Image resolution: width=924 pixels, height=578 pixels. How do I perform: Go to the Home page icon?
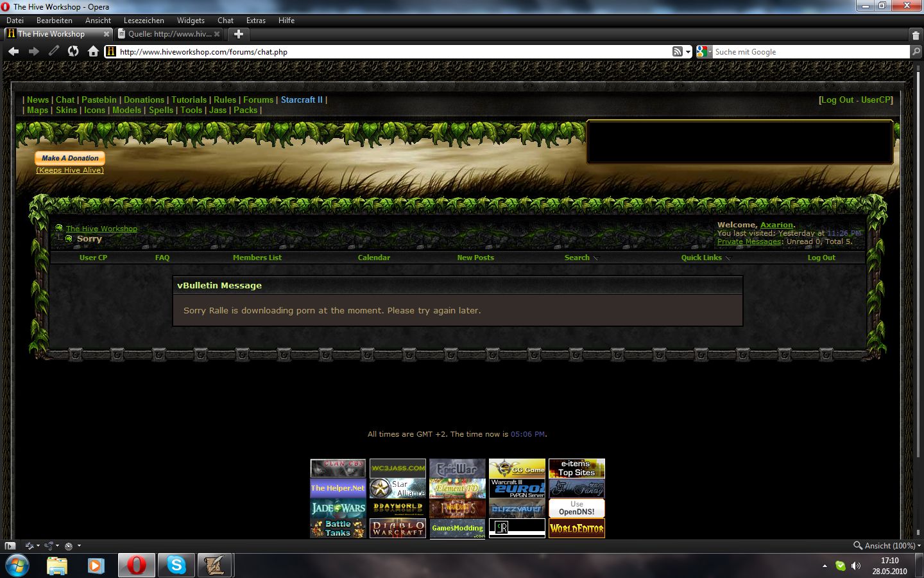click(93, 51)
